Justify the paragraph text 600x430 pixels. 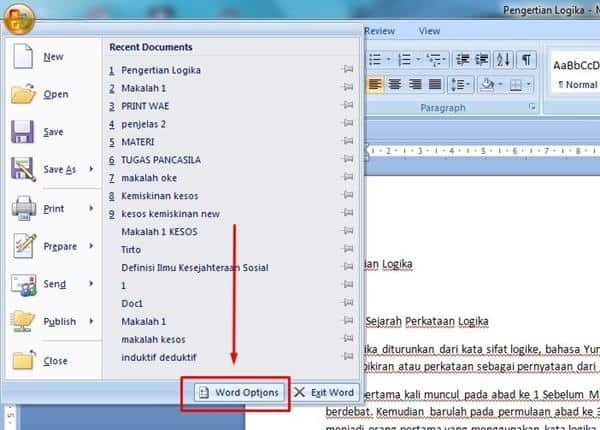point(435,84)
